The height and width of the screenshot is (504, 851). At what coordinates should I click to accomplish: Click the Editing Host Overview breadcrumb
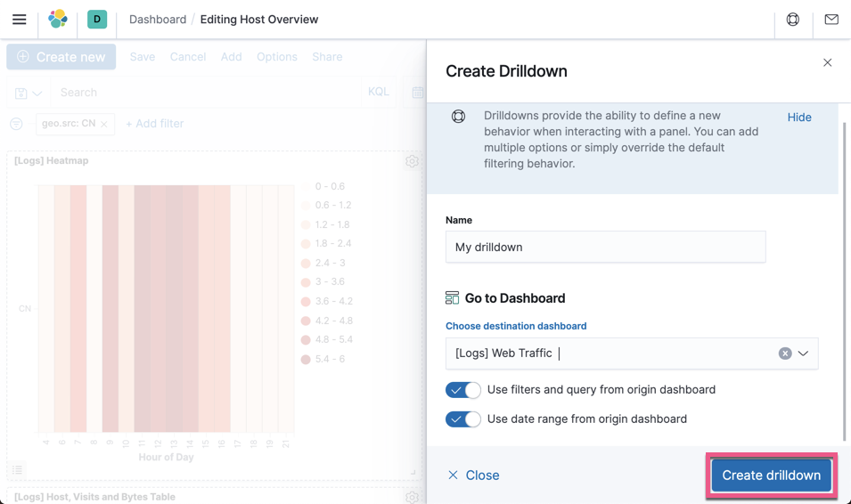pos(259,20)
